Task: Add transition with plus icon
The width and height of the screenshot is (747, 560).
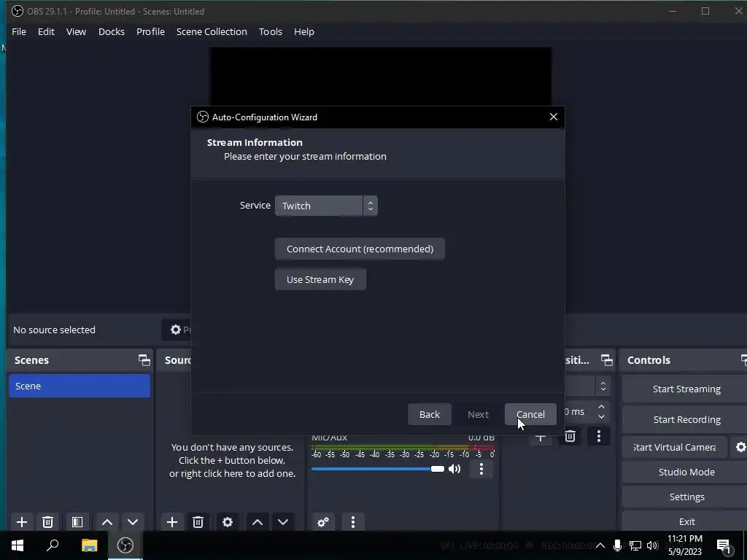Action: click(x=541, y=437)
